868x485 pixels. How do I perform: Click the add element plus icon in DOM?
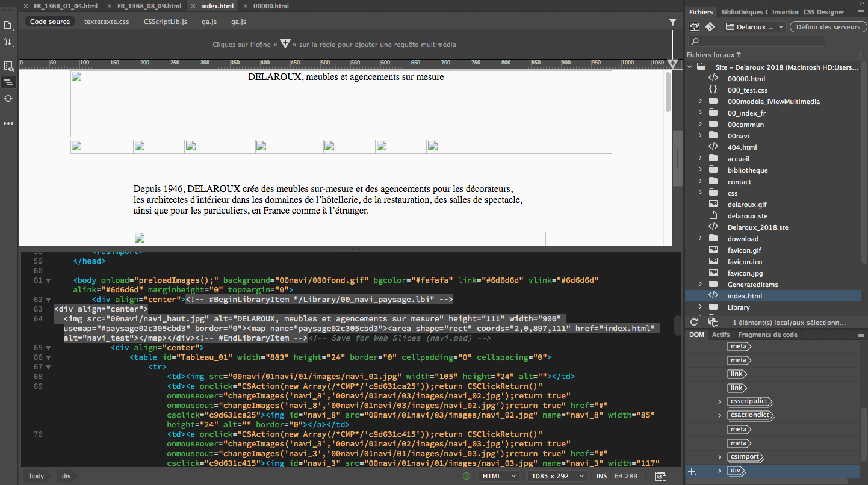(692, 471)
